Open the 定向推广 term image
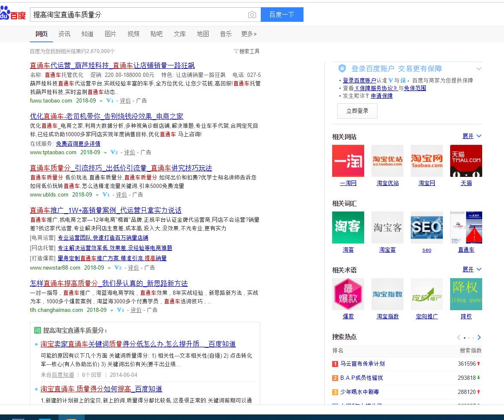The height and width of the screenshot is (420, 504). (x=427, y=294)
